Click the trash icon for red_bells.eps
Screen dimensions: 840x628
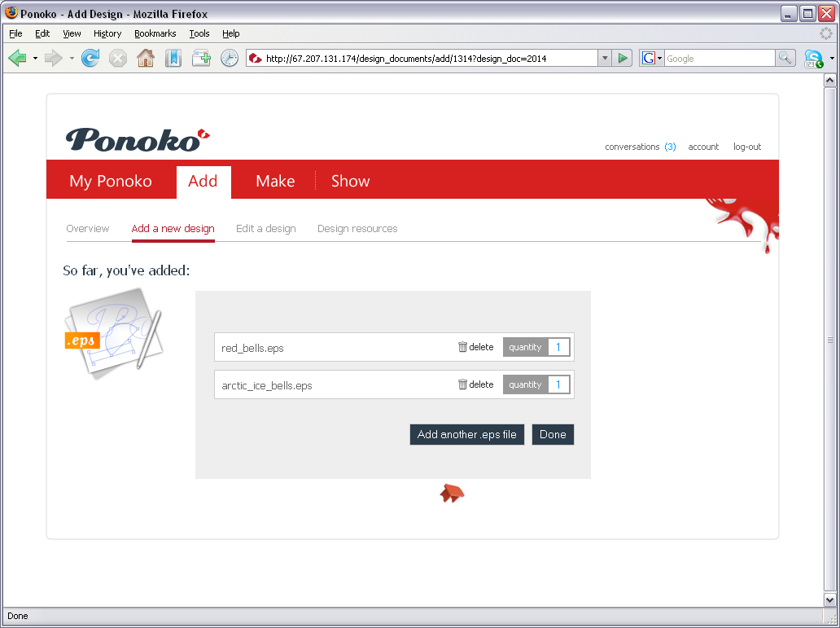click(x=462, y=347)
